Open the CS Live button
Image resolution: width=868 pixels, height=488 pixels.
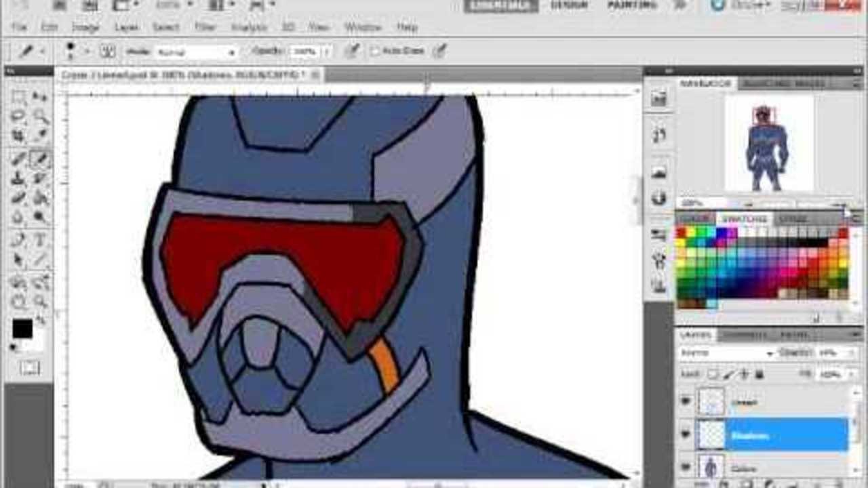742,5
